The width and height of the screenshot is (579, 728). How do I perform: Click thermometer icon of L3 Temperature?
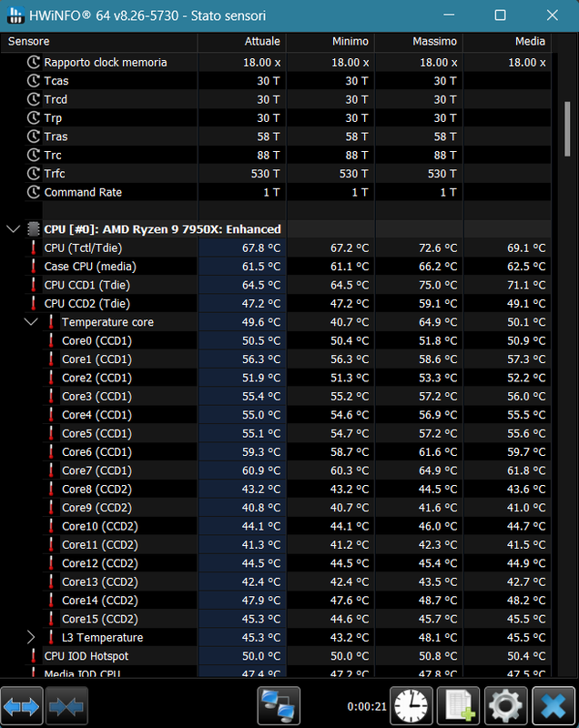[51, 638]
